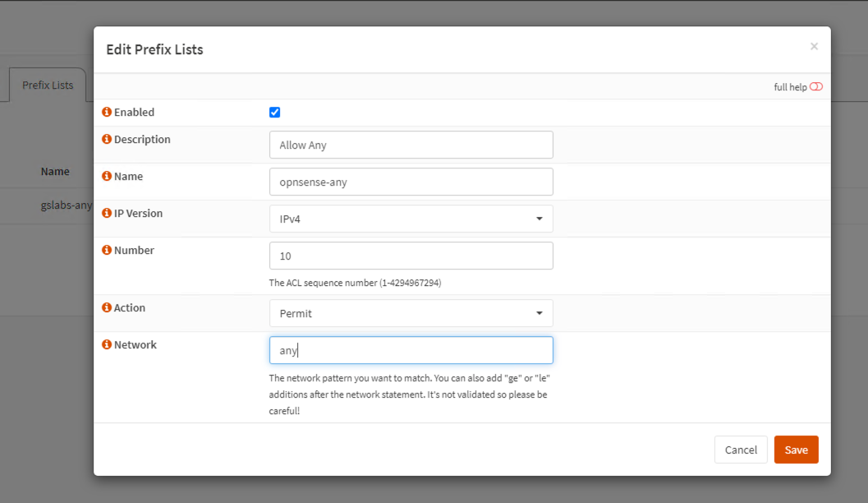
Task: Show help via the Network info icon
Action: click(107, 344)
